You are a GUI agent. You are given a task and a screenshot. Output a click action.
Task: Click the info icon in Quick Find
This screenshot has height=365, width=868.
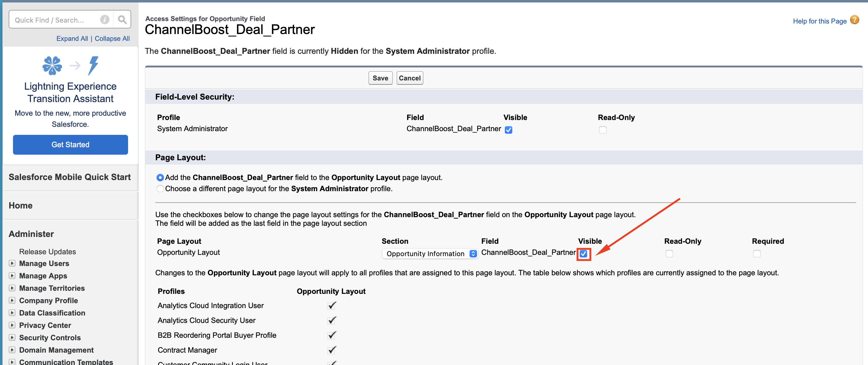pyautogui.click(x=105, y=20)
